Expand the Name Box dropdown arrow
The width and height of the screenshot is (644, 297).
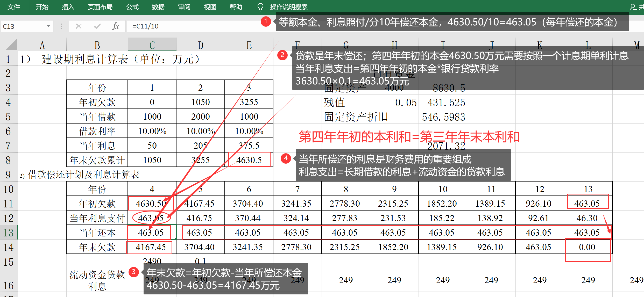48,26
